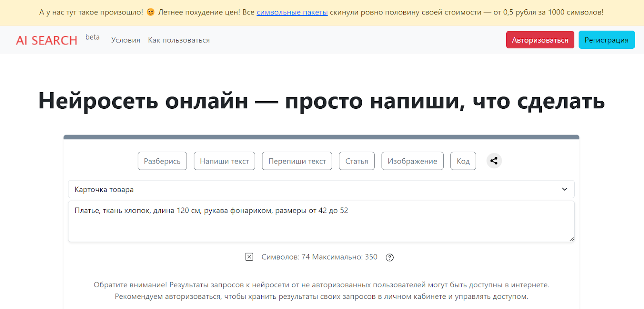
Task: Select the Перепиши текст tab
Action: click(x=297, y=161)
